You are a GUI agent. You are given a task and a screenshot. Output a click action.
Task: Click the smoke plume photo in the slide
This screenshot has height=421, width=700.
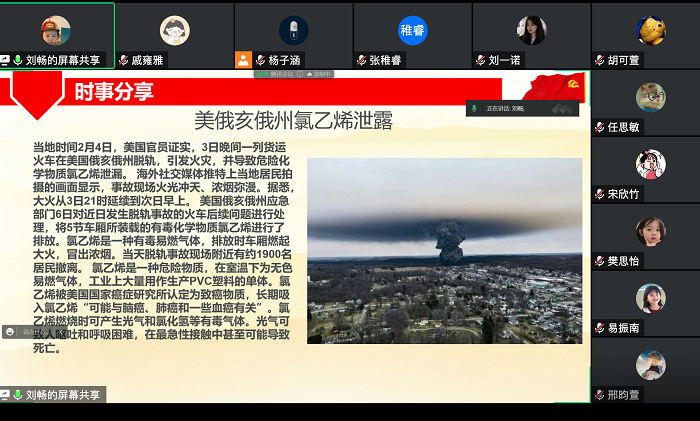coord(444,251)
